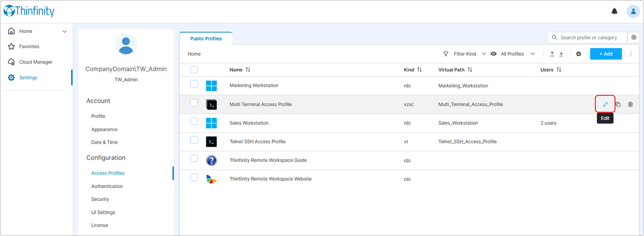The width and height of the screenshot is (644, 236).
Task: Click the Marketing Workstation Windows icon
Action: click(x=211, y=86)
